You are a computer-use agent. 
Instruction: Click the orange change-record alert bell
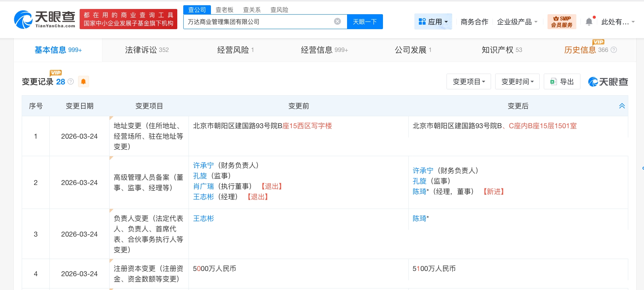(x=83, y=81)
